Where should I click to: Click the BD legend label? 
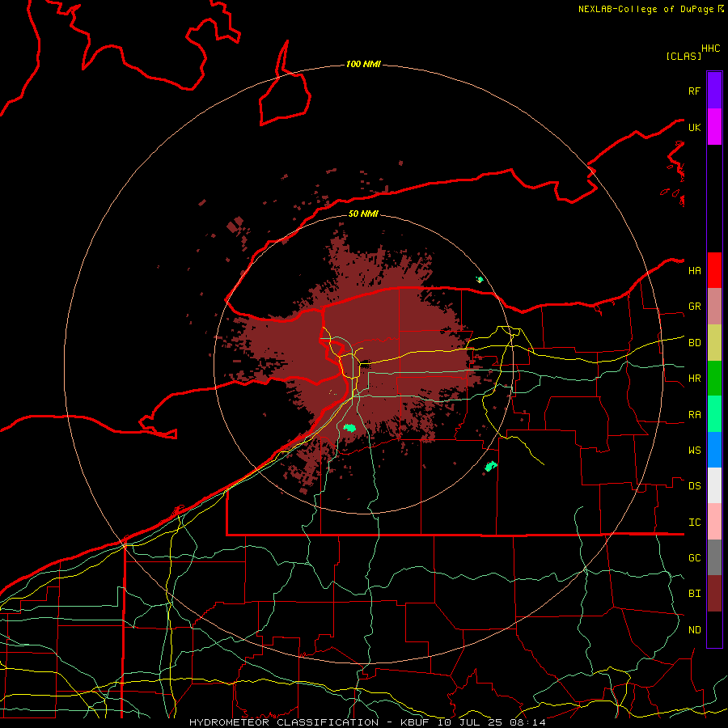[x=694, y=343]
